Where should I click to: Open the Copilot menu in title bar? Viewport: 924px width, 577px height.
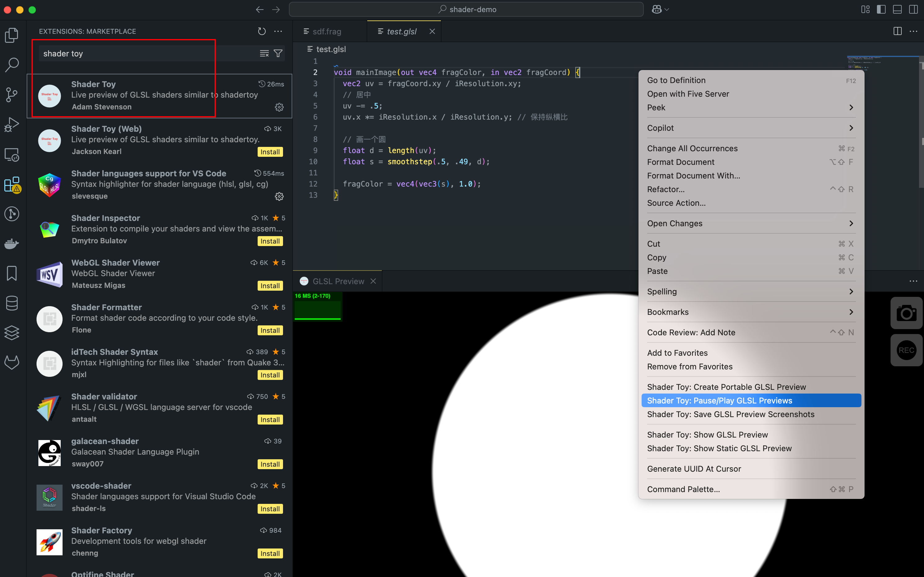pos(660,10)
